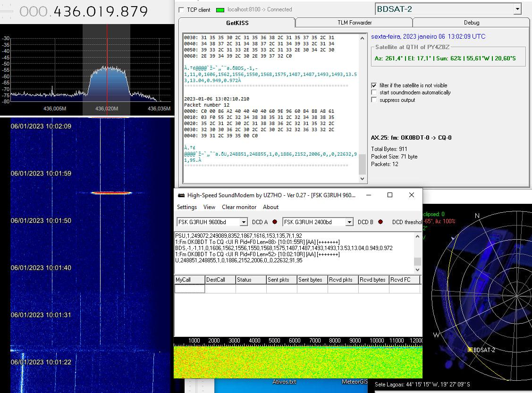The width and height of the screenshot is (532, 393).
Task: Close the High-Speed SoundModem window
Action: click(412, 195)
